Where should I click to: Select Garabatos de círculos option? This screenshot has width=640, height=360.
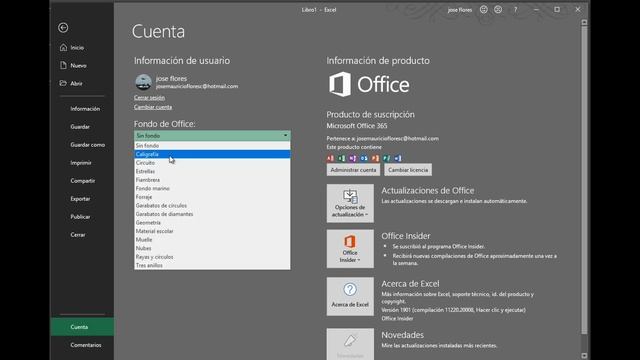[x=212, y=206]
